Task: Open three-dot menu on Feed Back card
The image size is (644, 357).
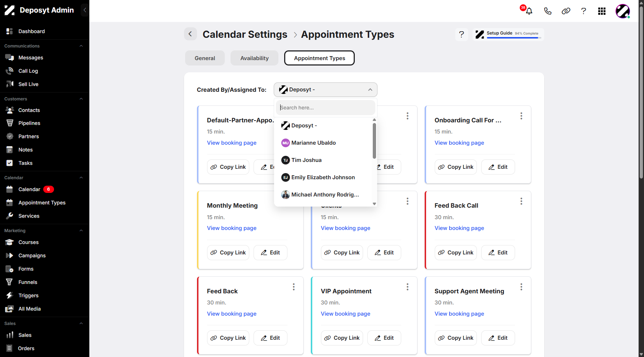Action: pos(294,287)
